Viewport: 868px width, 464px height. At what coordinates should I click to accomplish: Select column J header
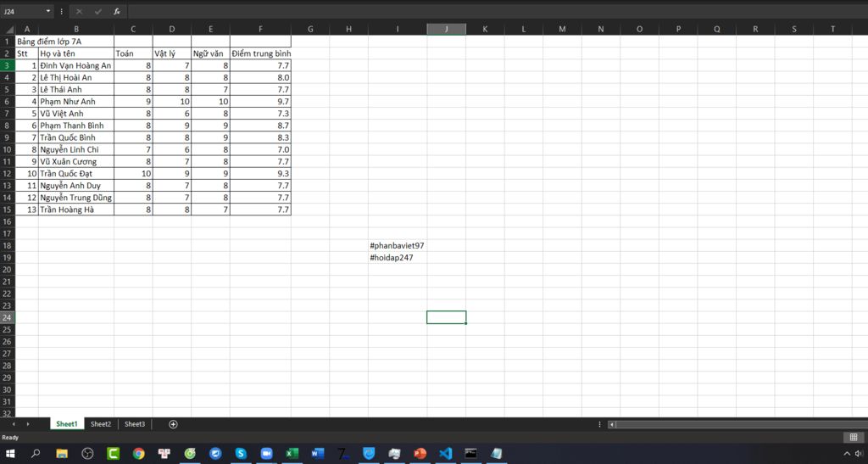coord(446,30)
